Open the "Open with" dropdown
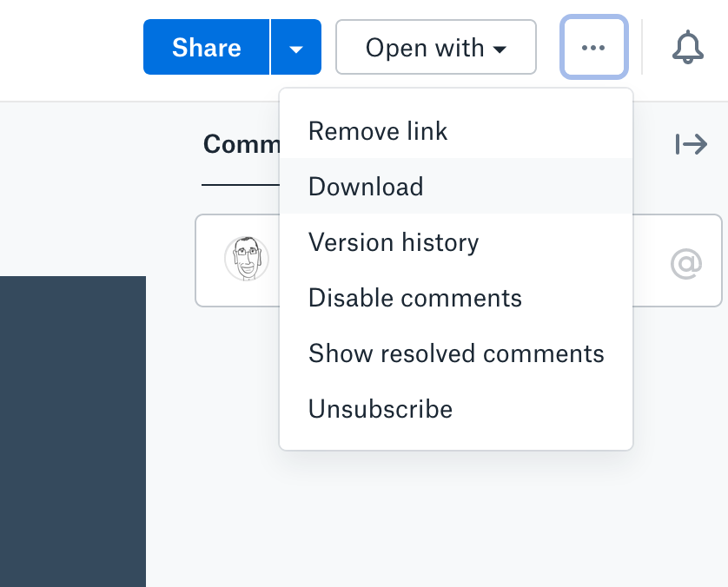The height and width of the screenshot is (587, 728). pyautogui.click(x=435, y=47)
